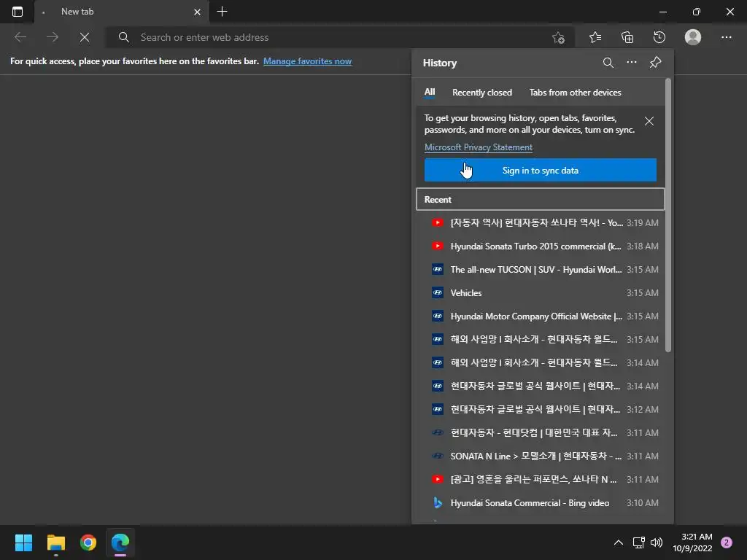Pin the History panel
Viewport: 747px width, 560px height.
(656, 63)
